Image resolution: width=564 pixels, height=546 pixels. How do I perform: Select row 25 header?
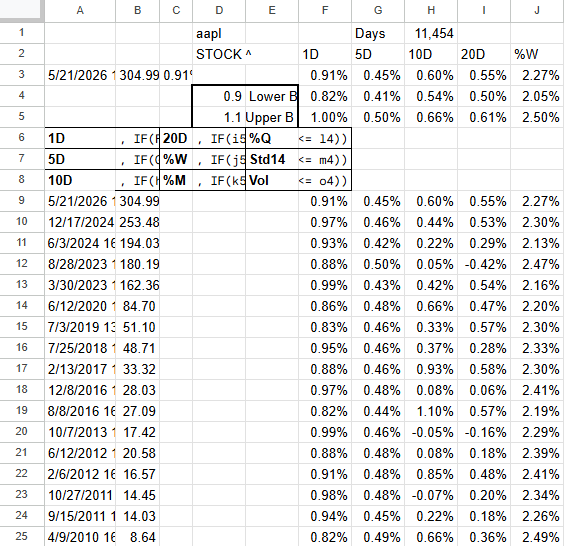click(22, 536)
